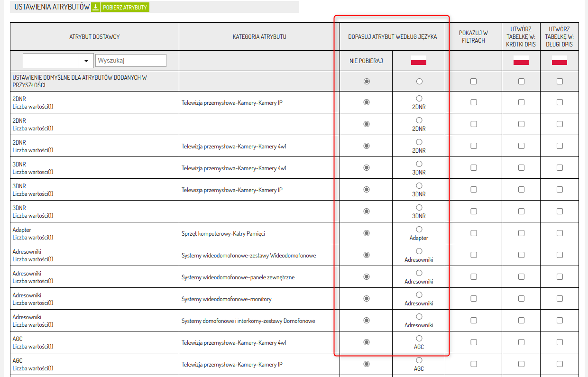588x377 pixels.
Task: Select Nie pobieraj for 2DNR Kamery 4w1 row
Action: [x=367, y=146]
